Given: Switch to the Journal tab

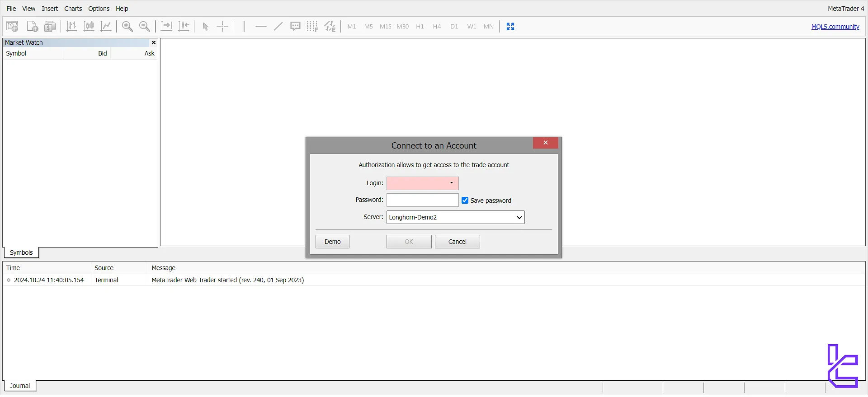Looking at the screenshot, I should (20, 386).
